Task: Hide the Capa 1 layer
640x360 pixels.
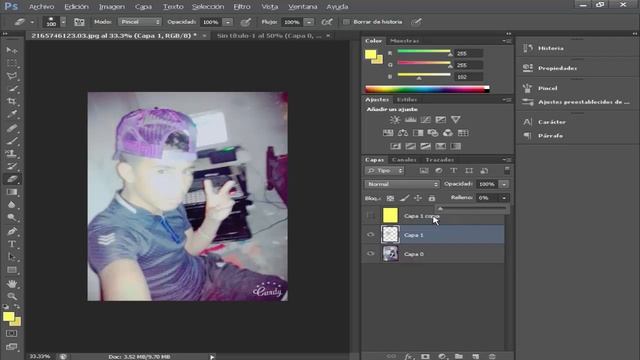Action: coord(370,235)
